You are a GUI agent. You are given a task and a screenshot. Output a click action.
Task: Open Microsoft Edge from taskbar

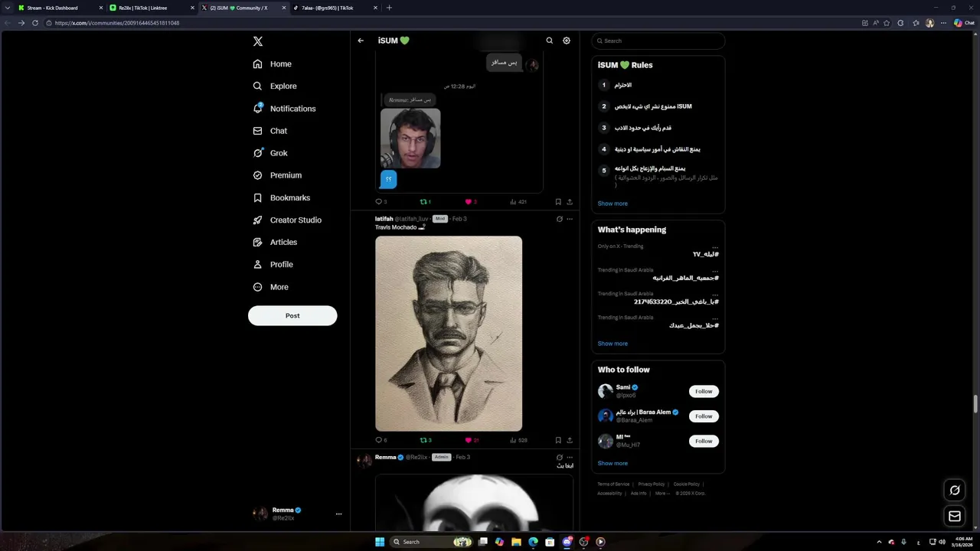click(533, 542)
